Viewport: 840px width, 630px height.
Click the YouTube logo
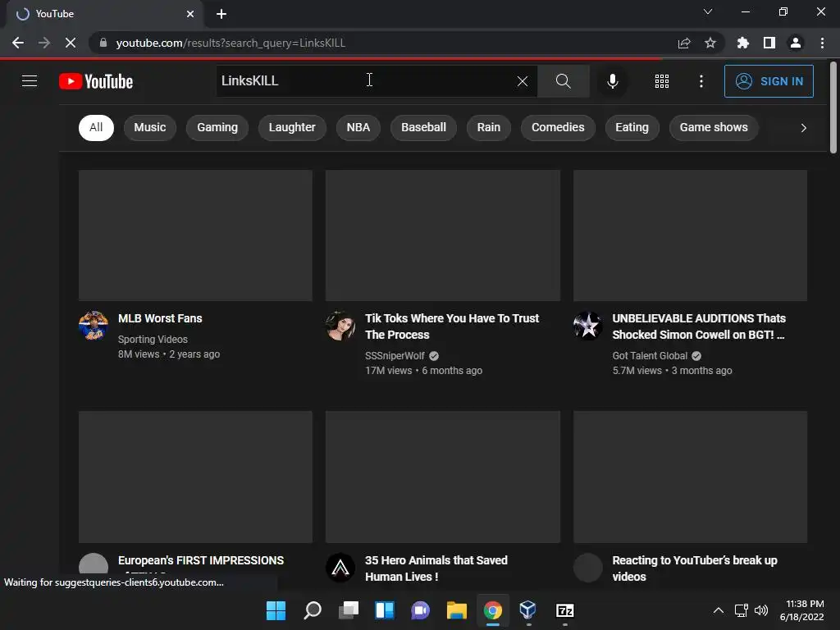pos(96,81)
